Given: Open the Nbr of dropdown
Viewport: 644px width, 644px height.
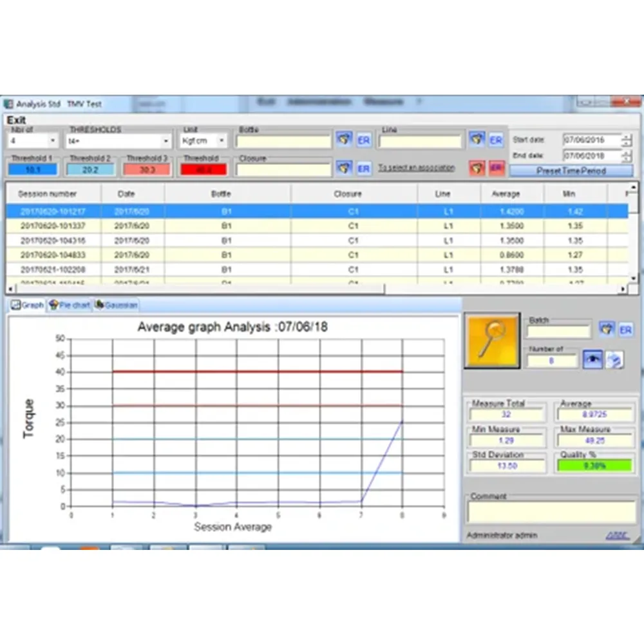Looking at the screenshot, I should pyautogui.click(x=53, y=140).
